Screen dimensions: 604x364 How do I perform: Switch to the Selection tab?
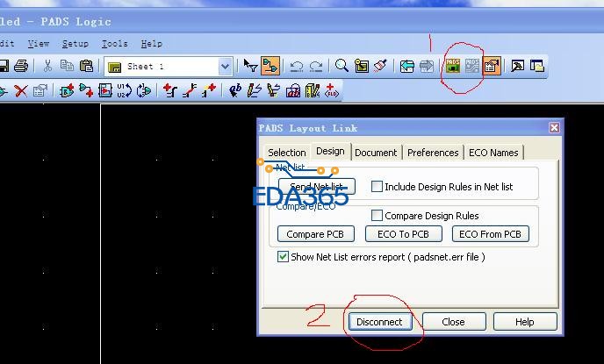coord(286,153)
